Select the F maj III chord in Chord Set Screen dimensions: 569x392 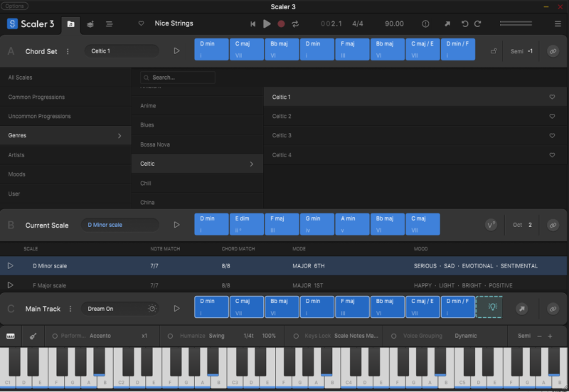352,49
